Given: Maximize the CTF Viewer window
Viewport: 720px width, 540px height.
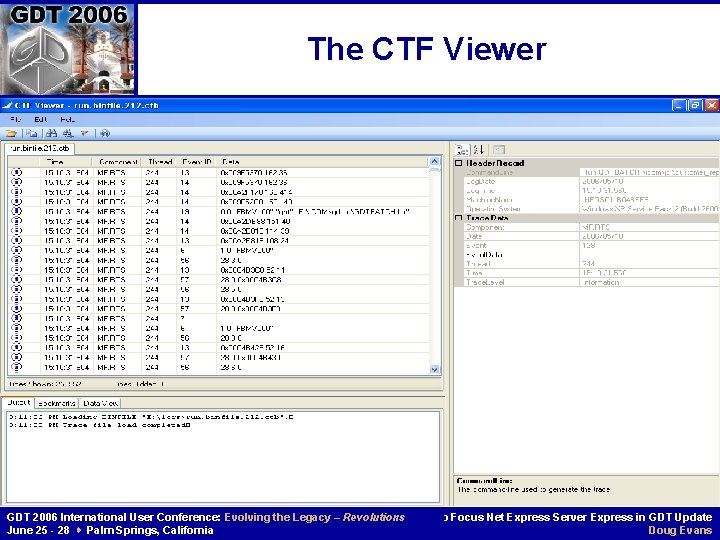Looking at the screenshot, I should click(695, 106).
